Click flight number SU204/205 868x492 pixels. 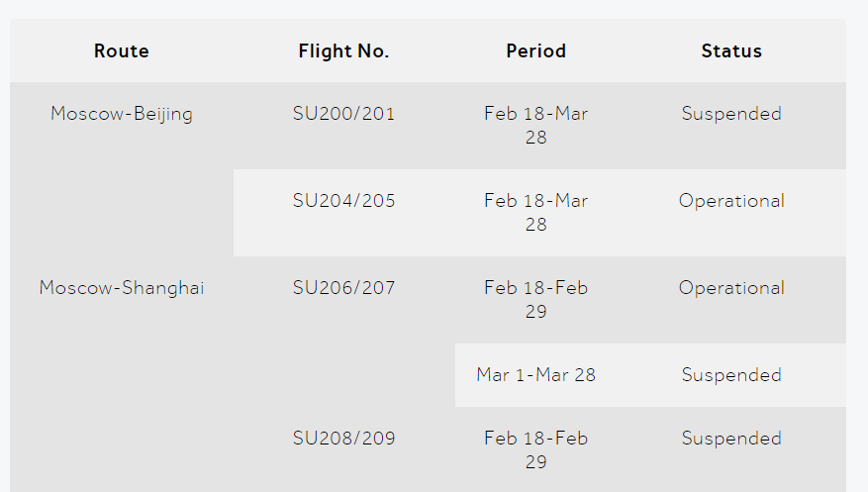343,200
